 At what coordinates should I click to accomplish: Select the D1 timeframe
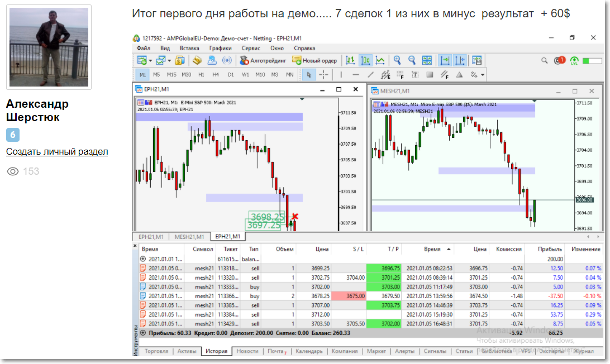coord(231,75)
